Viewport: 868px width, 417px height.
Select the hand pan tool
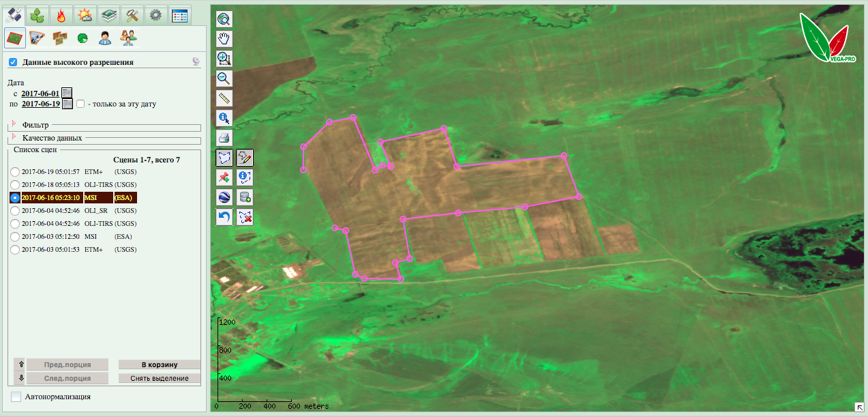tap(224, 39)
